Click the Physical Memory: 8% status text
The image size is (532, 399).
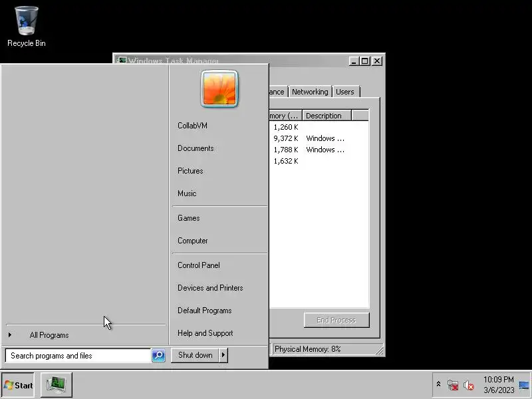307,349
